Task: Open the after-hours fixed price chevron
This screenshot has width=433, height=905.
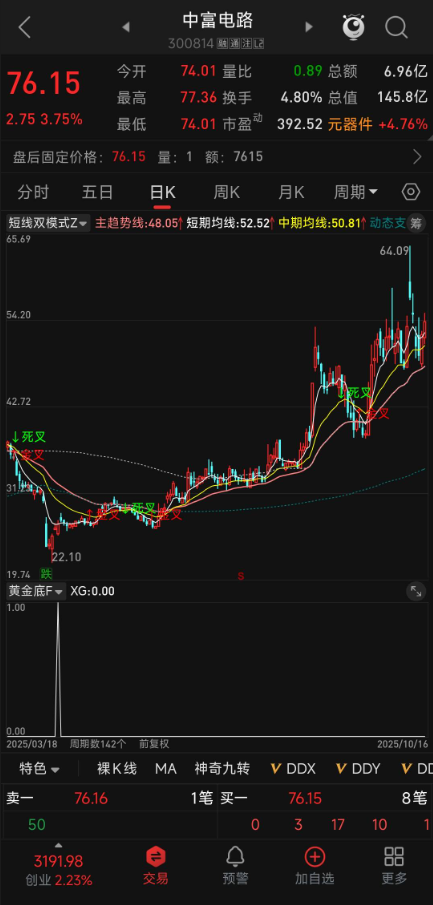Action: [417, 156]
